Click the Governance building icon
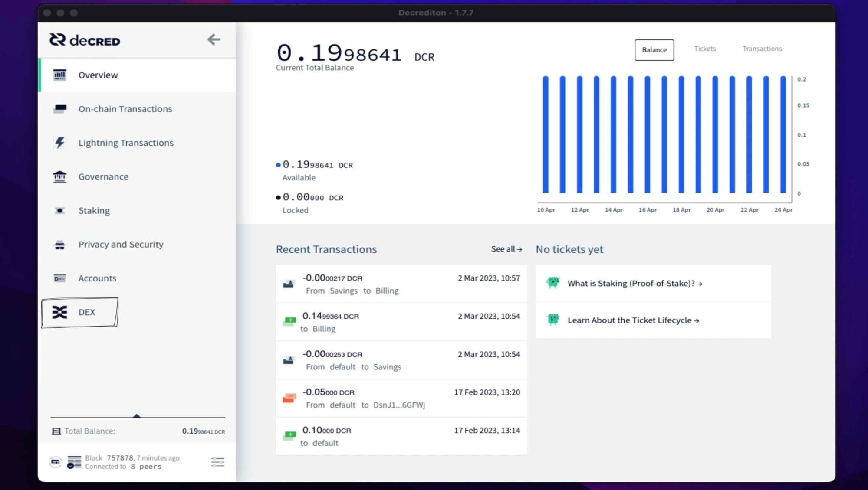Viewport: 868px width, 490px height. (x=59, y=176)
